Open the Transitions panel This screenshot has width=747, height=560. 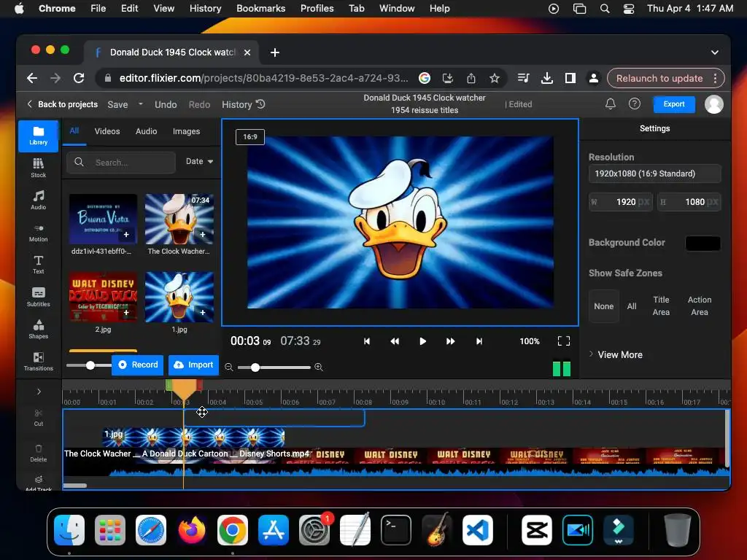38,361
